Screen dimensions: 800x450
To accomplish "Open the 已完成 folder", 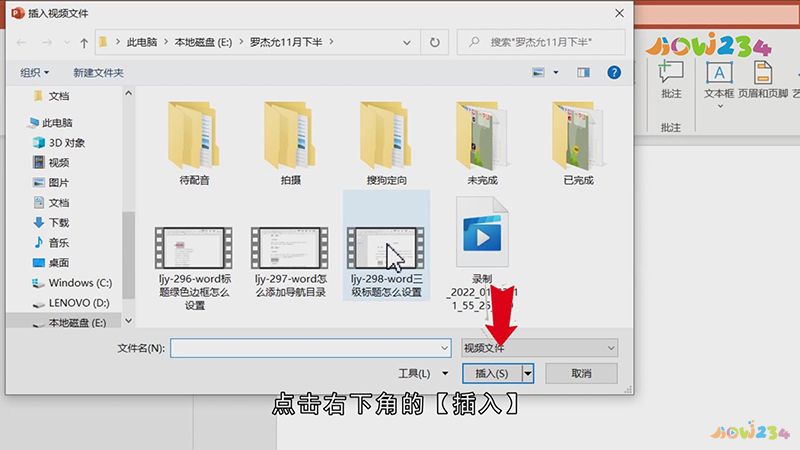I will (578, 143).
